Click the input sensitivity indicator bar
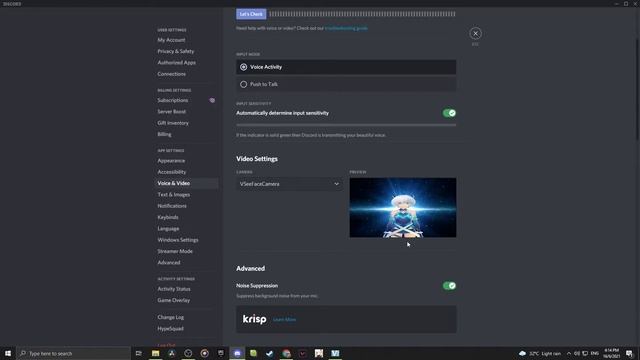The image size is (640, 360). [346, 125]
